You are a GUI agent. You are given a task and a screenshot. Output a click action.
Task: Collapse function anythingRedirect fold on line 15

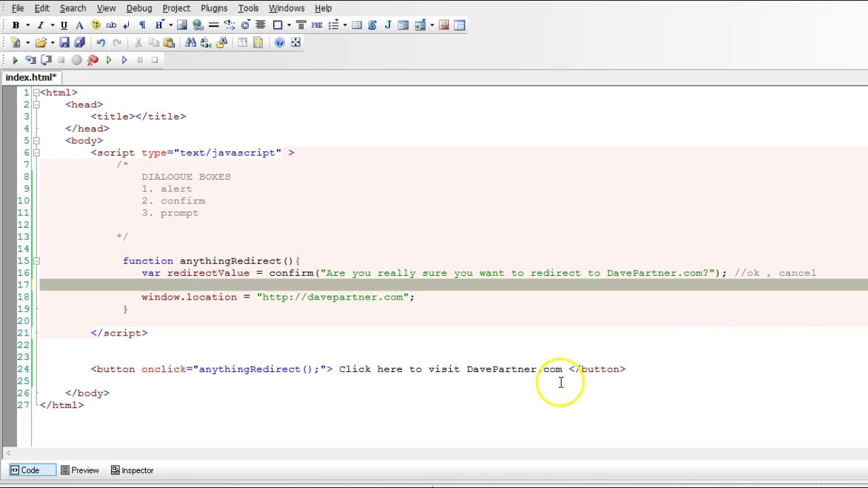[x=36, y=261]
